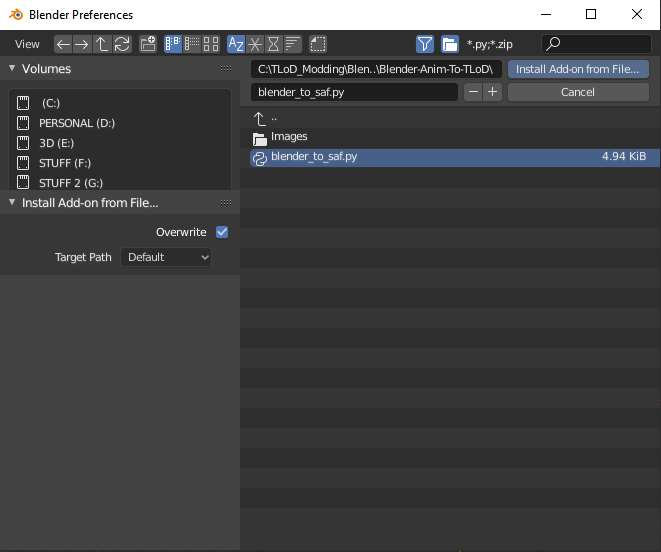Close the Blender Preferences window
Screen dimensions: 661x552
coord(637,14)
